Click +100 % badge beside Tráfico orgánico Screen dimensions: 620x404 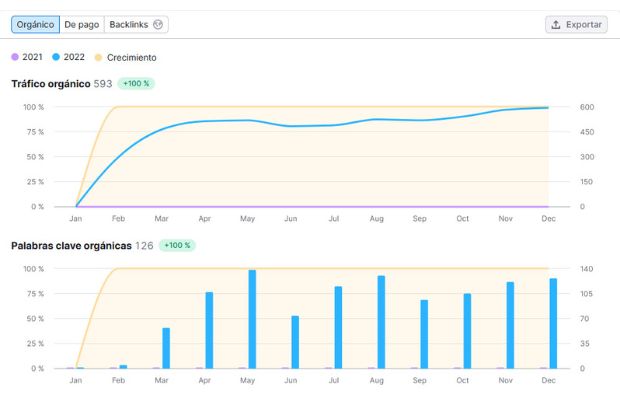tap(136, 84)
